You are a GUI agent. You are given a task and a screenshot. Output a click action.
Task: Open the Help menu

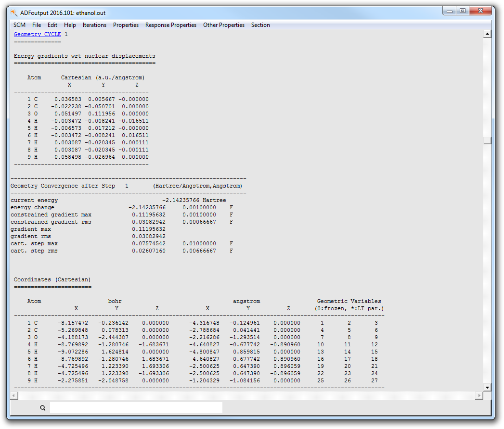pyautogui.click(x=70, y=25)
